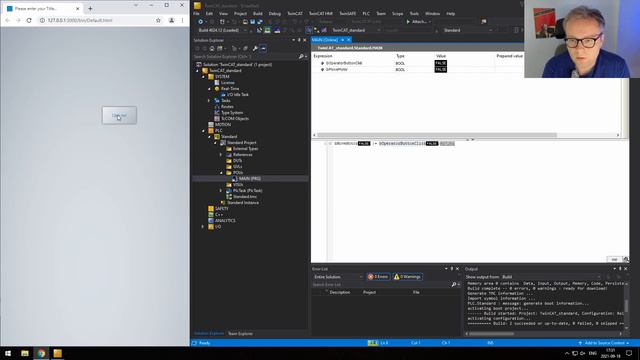Screen dimensions: 640x360
Task: Click the Restart TwinCAT Run Mode green icon
Action: pyautogui.click(x=267, y=30)
